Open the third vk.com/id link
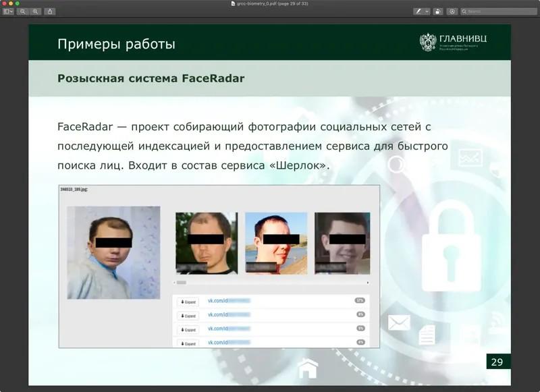The width and height of the screenshot is (540, 392). 229,329
